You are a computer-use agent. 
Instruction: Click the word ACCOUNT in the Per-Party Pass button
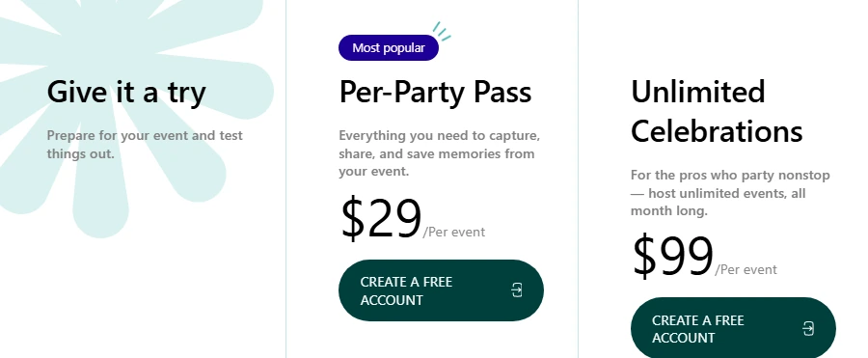pyautogui.click(x=392, y=300)
